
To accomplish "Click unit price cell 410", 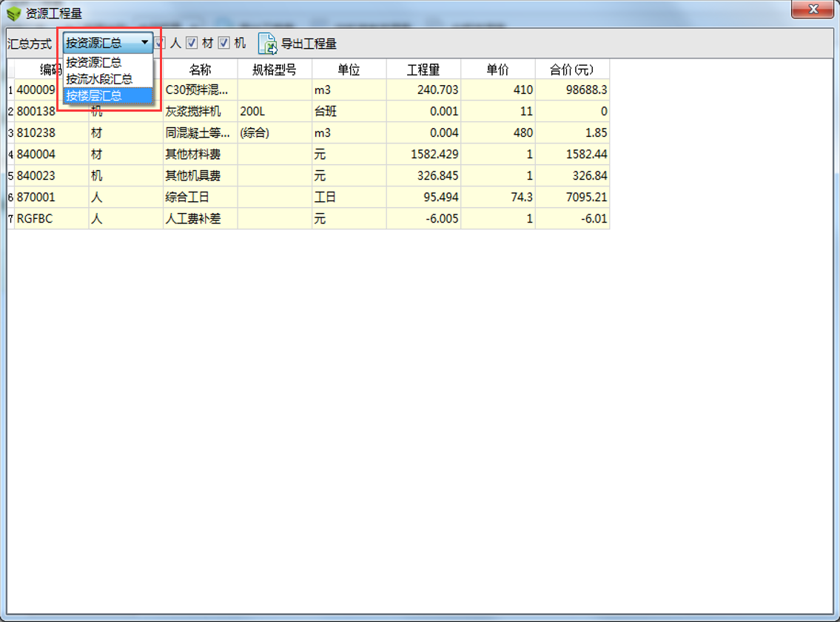I will (497, 90).
